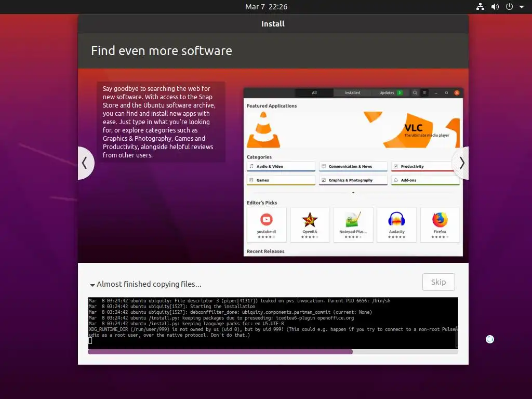Click the music note icon on Audio & Video
Screen dimensions: 532x399
251,166
